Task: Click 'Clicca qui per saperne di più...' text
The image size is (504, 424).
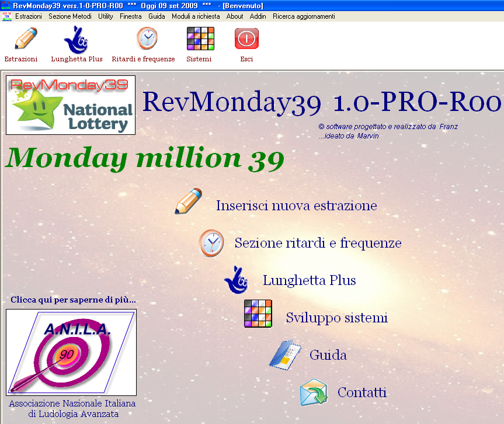Action: coord(73,300)
